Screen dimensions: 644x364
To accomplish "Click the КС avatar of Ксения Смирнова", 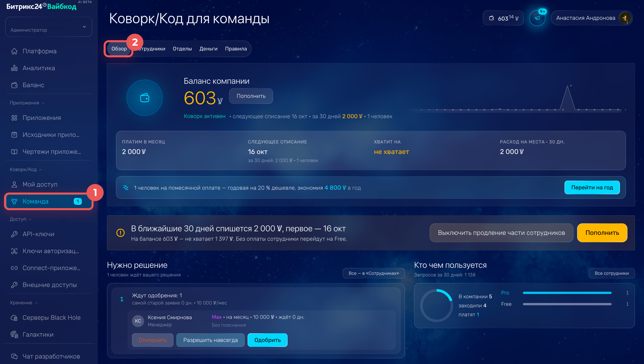I will click(138, 321).
